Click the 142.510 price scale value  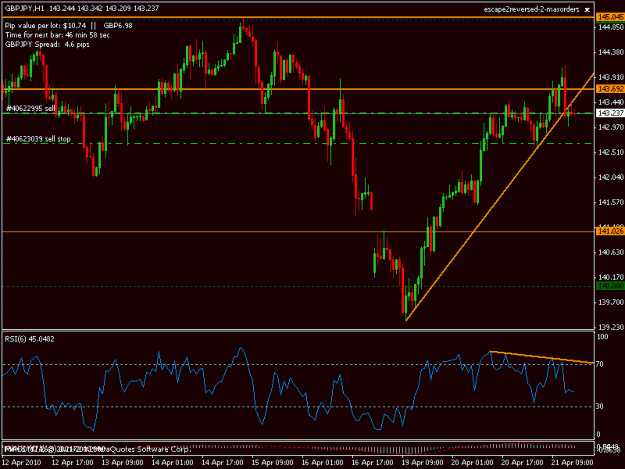pos(611,152)
